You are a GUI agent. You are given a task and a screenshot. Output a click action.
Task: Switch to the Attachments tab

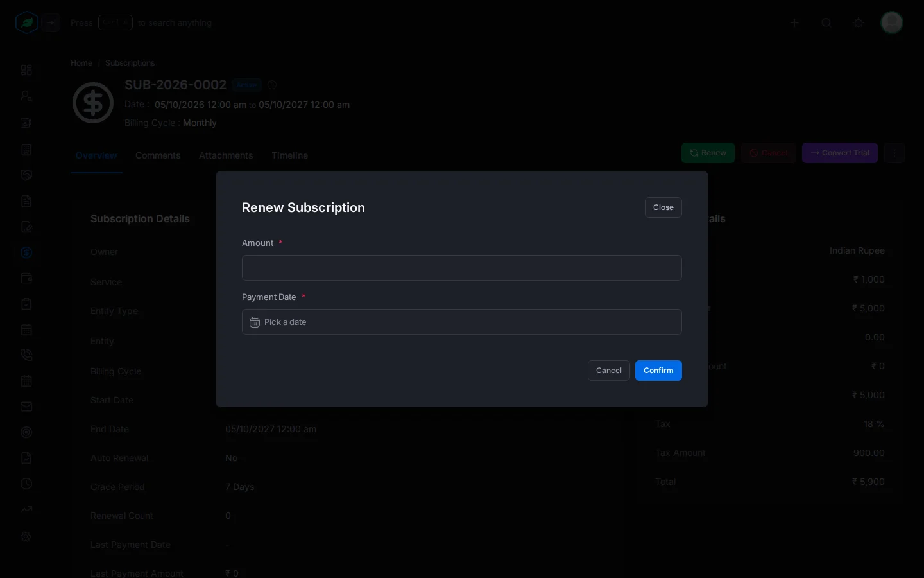[226, 155]
